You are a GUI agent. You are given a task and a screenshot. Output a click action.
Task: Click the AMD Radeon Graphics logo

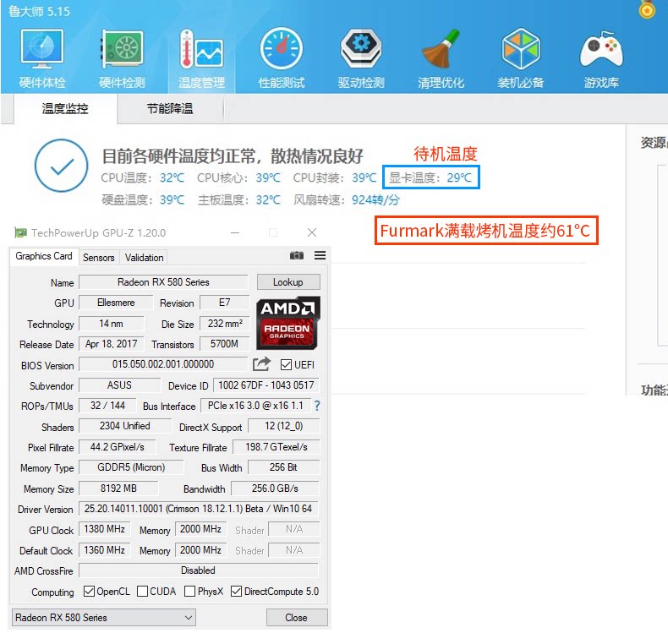[288, 323]
